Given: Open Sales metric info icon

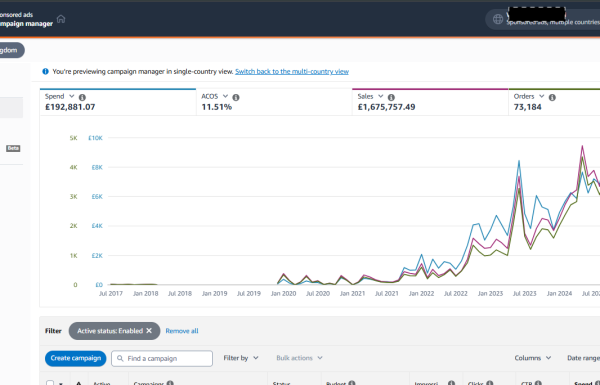Looking at the screenshot, I should tap(391, 97).
